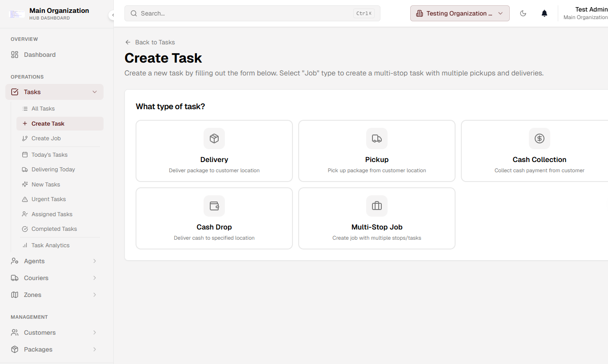Click 'Pick up package from customer location' text
Screen dimensions: 608x364
(377, 170)
